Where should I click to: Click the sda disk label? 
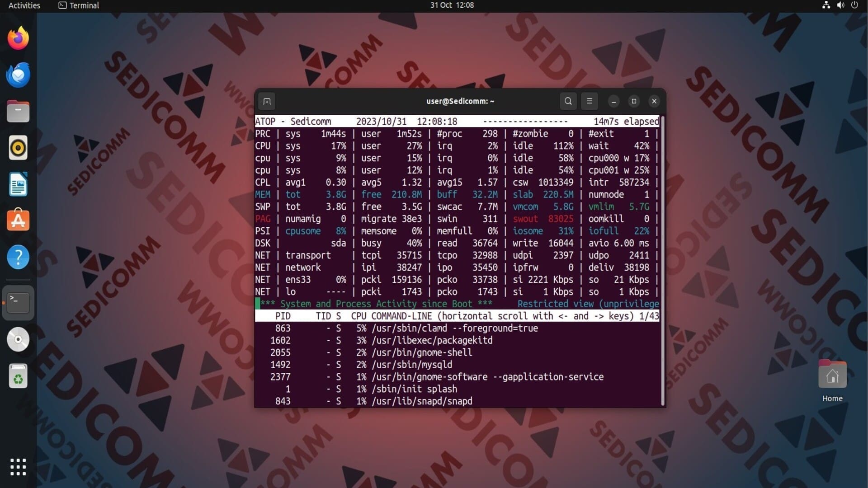tap(338, 243)
